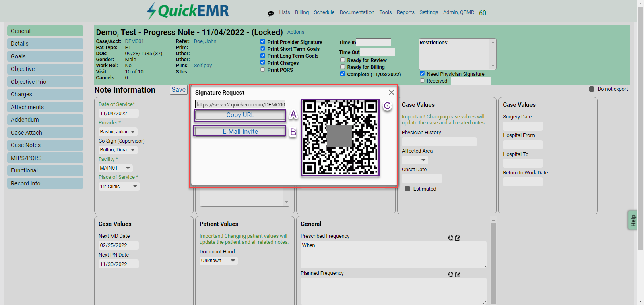Enable the Print PQRS checkbox

point(263,69)
